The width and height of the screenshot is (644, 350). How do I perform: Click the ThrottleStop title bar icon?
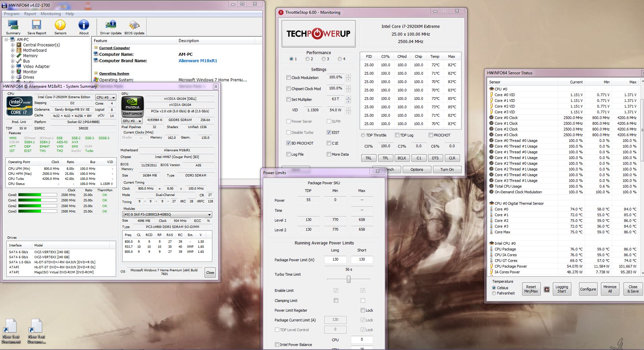(281, 12)
